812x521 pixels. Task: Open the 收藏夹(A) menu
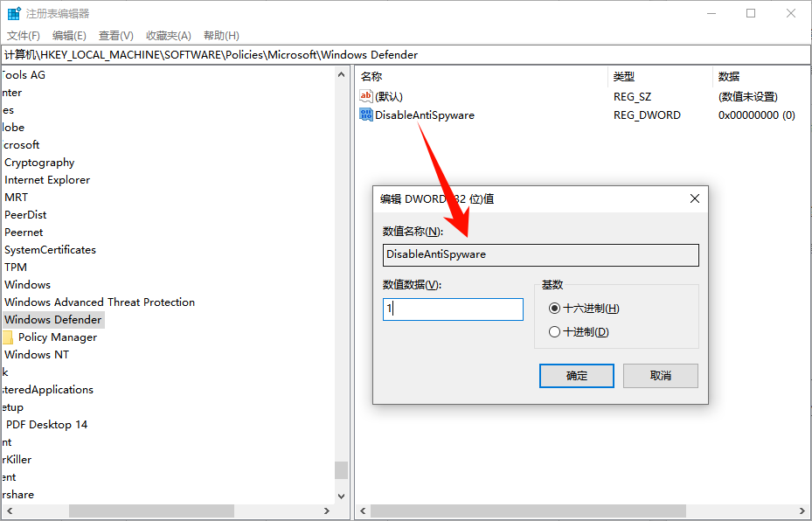coord(169,36)
